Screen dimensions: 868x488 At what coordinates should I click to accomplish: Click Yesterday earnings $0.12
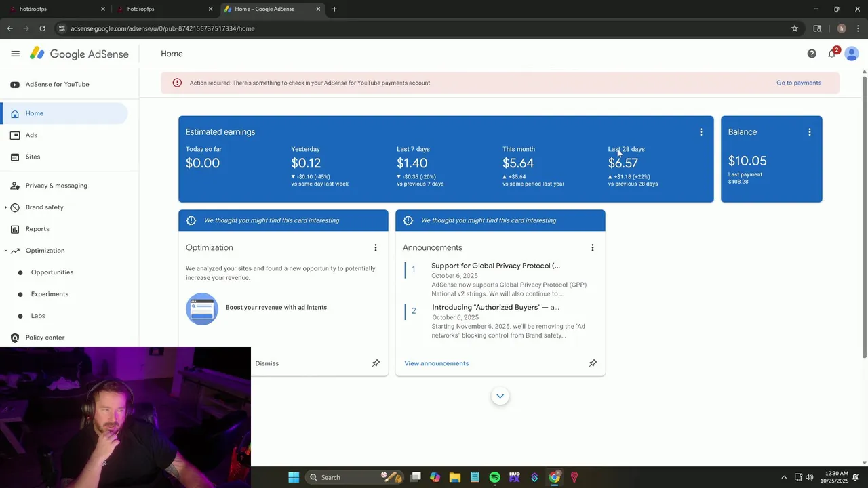[x=306, y=163]
